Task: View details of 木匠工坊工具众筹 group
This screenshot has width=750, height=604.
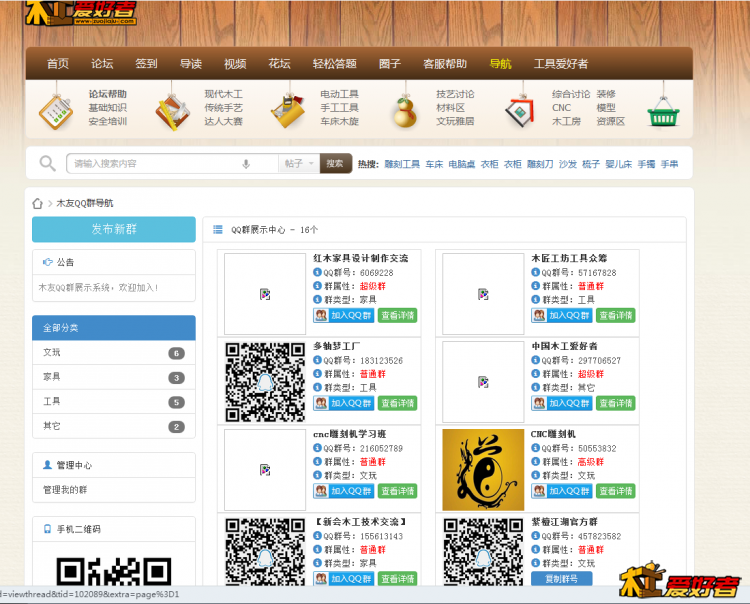Action: coord(616,315)
